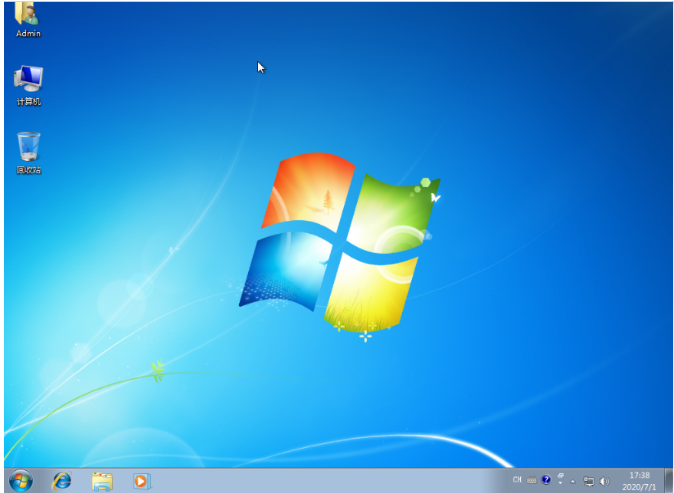Select the 计算机 (Computer) desktop icon

click(x=28, y=78)
